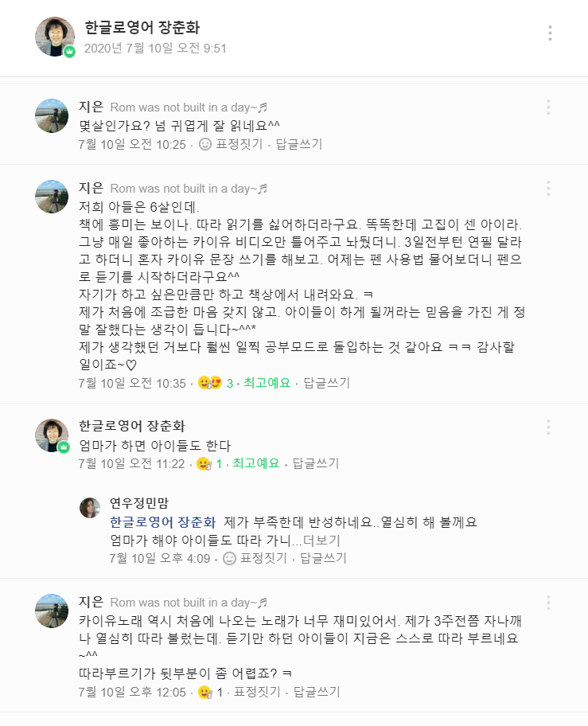The width and height of the screenshot is (588, 726).
Task: Toggle 최고예요 on the 오전 10:35 comment
Action: [x=265, y=383]
